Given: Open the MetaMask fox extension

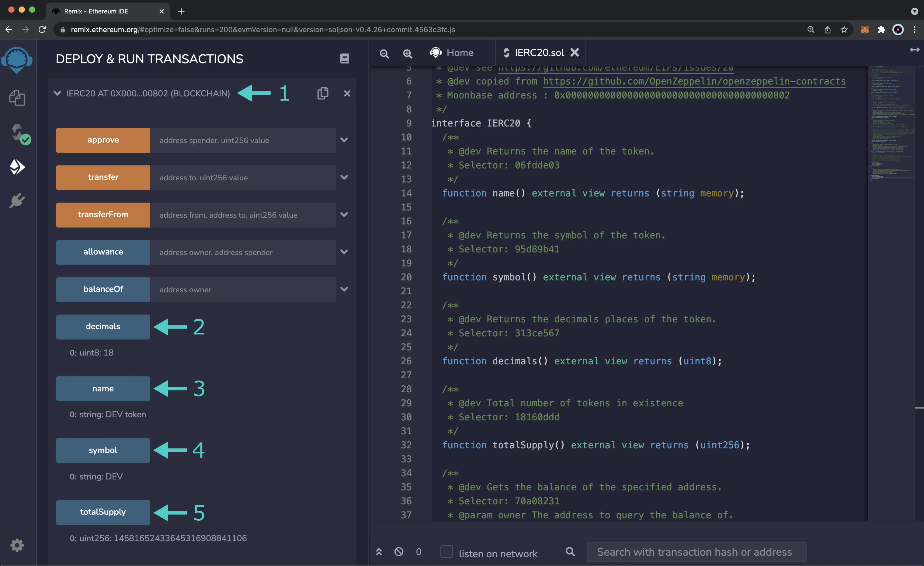Looking at the screenshot, I should pos(865,30).
